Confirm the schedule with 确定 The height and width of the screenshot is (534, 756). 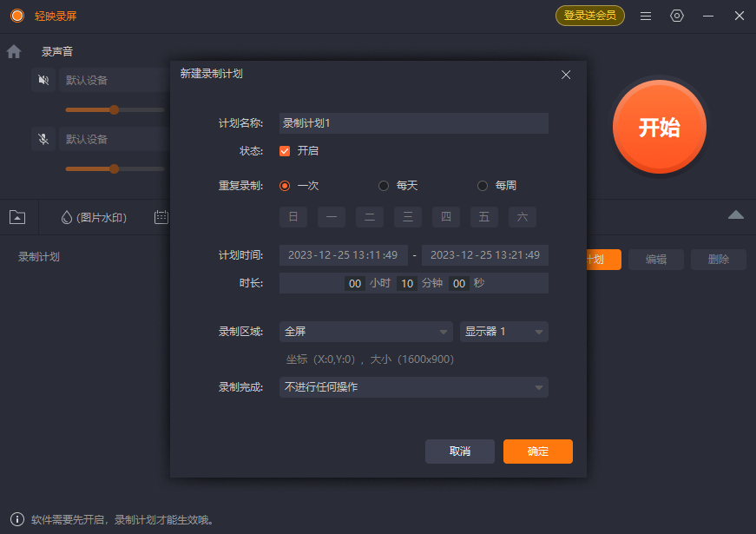[537, 452]
